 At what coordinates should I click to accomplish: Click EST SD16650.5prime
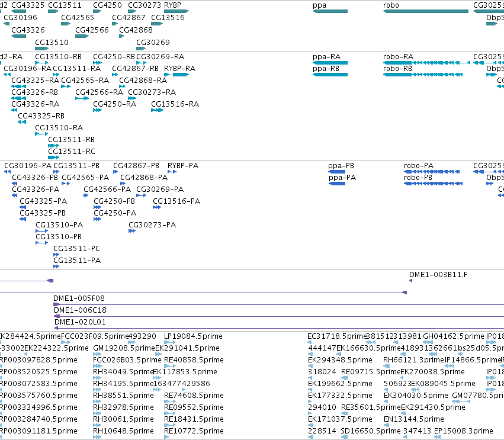coord(344,437)
